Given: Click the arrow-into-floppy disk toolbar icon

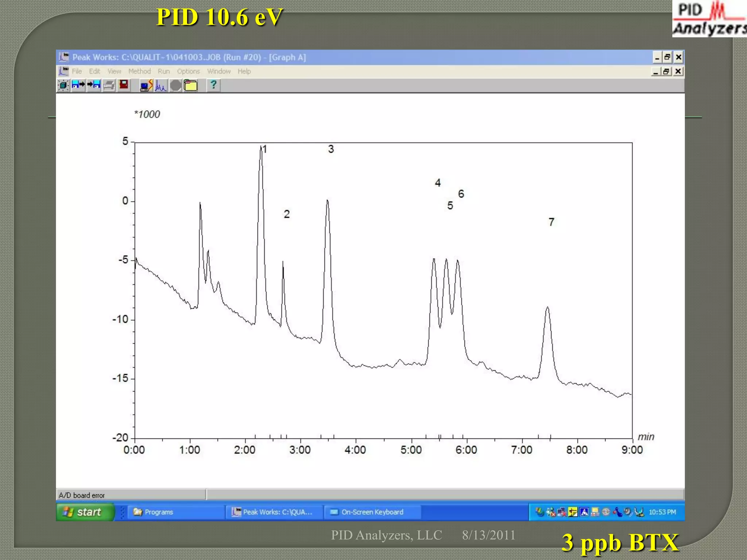Looking at the screenshot, I should [94, 85].
